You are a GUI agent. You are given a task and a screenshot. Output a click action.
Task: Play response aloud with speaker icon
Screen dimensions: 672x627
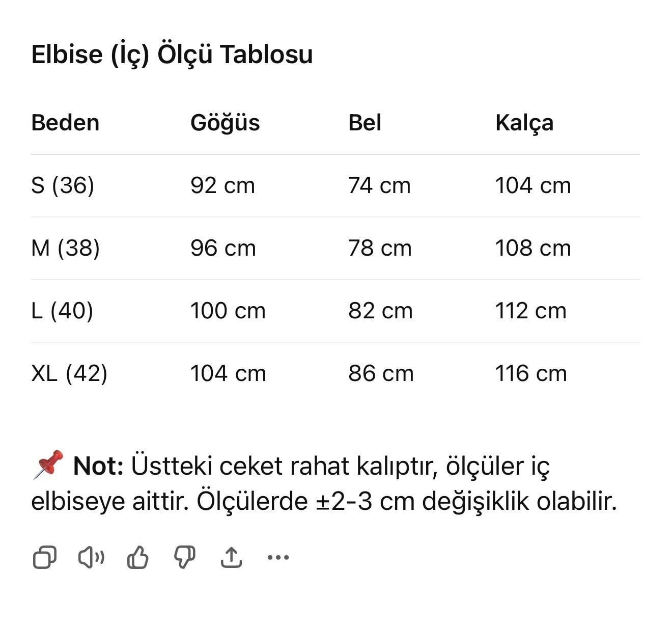coord(91,557)
